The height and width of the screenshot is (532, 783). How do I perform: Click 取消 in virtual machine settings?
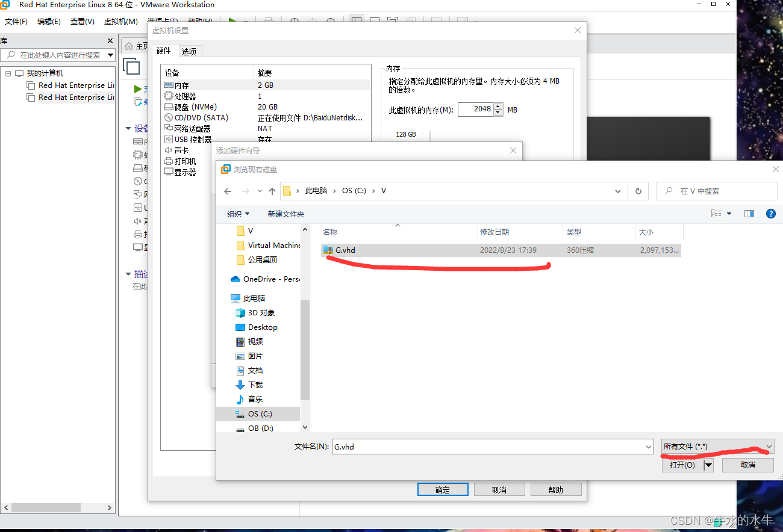[499, 490]
